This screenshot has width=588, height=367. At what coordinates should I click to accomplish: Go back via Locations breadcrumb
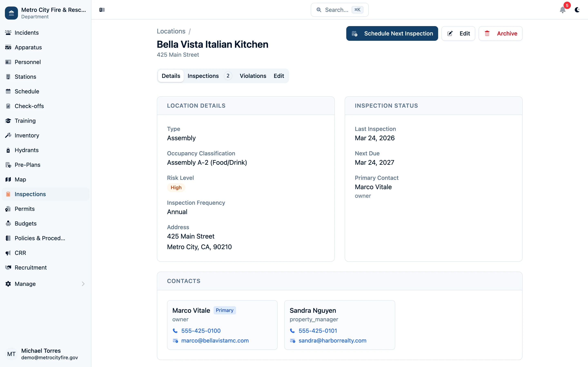[171, 31]
